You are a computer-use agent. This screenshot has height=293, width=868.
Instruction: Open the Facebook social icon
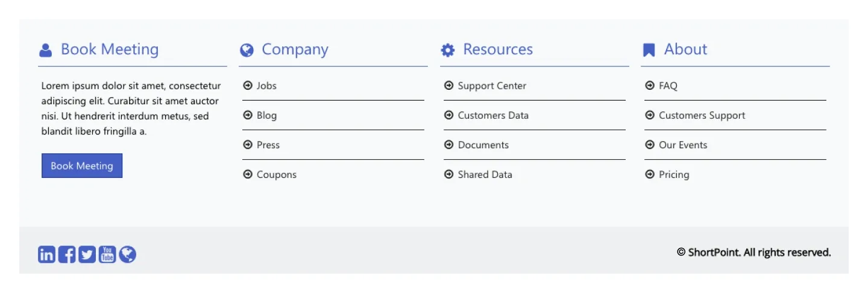click(x=67, y=254)
